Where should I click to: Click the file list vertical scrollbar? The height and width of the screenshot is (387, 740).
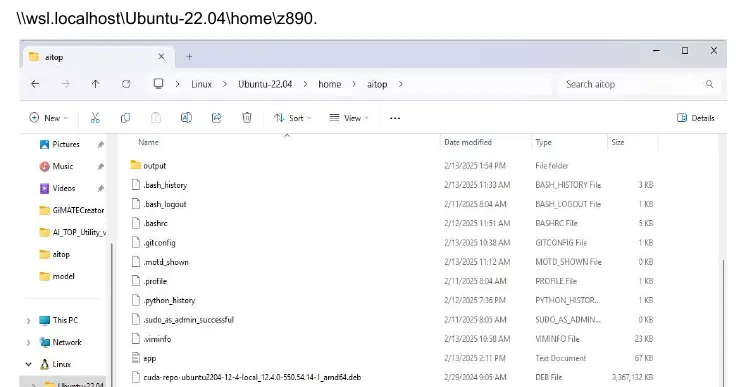click(723, 323)
